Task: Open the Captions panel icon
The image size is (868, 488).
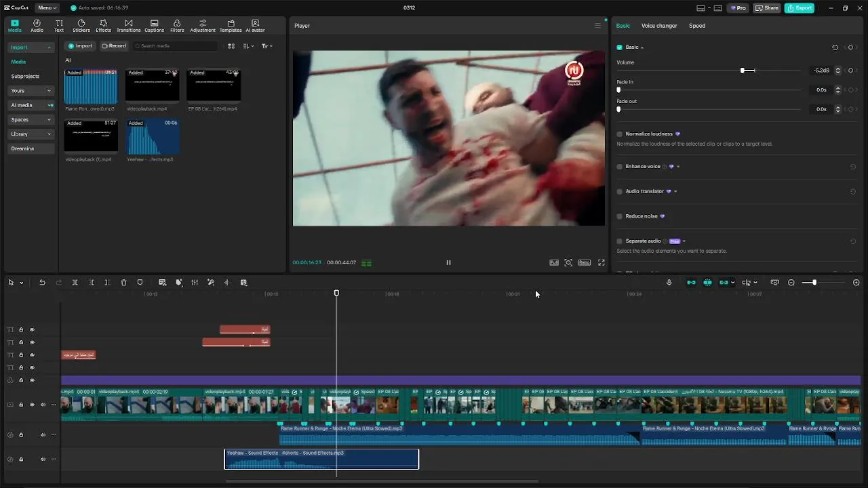Action: pyautogui.click(x=154, y=26)
